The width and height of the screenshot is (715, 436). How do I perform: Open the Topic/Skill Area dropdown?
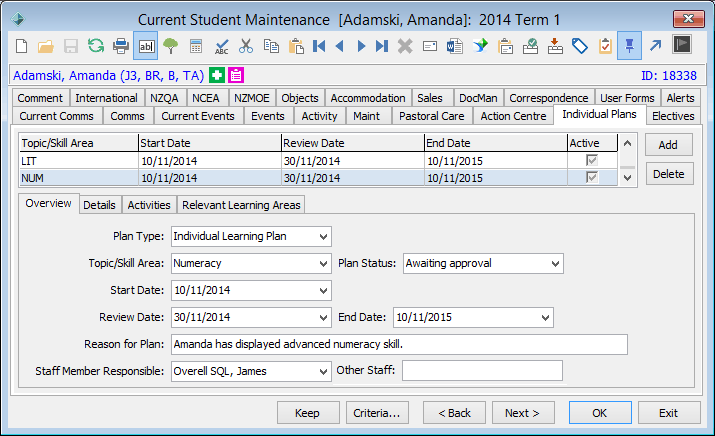pos(323,264)
